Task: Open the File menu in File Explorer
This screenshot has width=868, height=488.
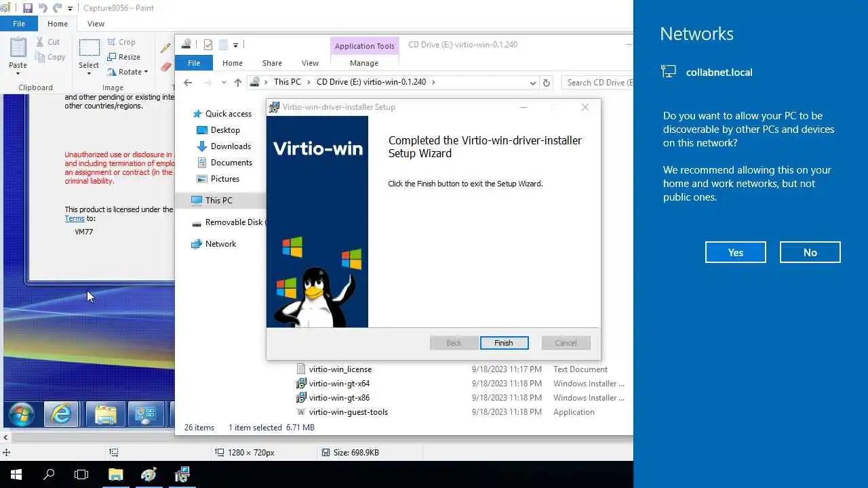Action: (x=194, y=63)
